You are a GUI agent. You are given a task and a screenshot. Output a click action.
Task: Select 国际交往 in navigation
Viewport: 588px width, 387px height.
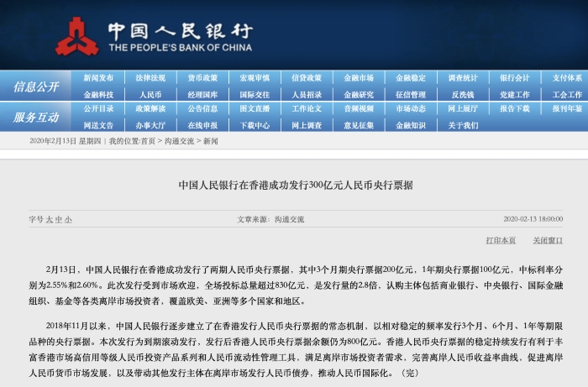255,95
